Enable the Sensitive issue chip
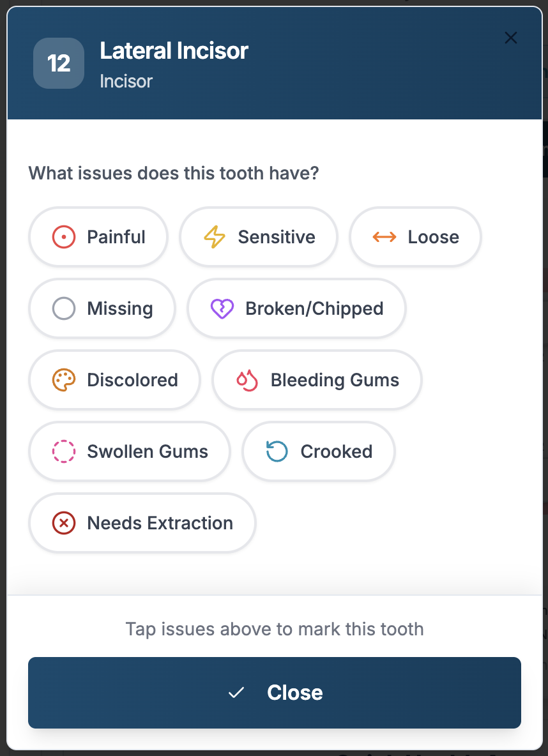The height and width of the screenshot is (756, 548). 258,236
